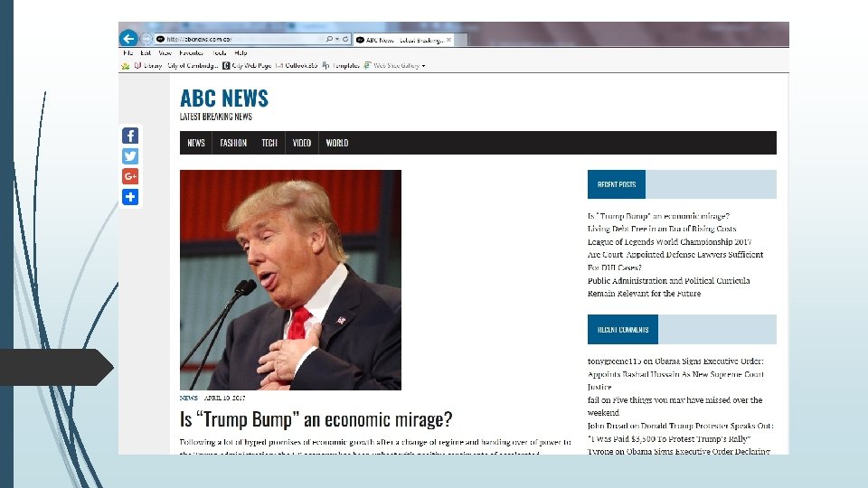Click the Recent Comments sidebar heading

point(623,330)
